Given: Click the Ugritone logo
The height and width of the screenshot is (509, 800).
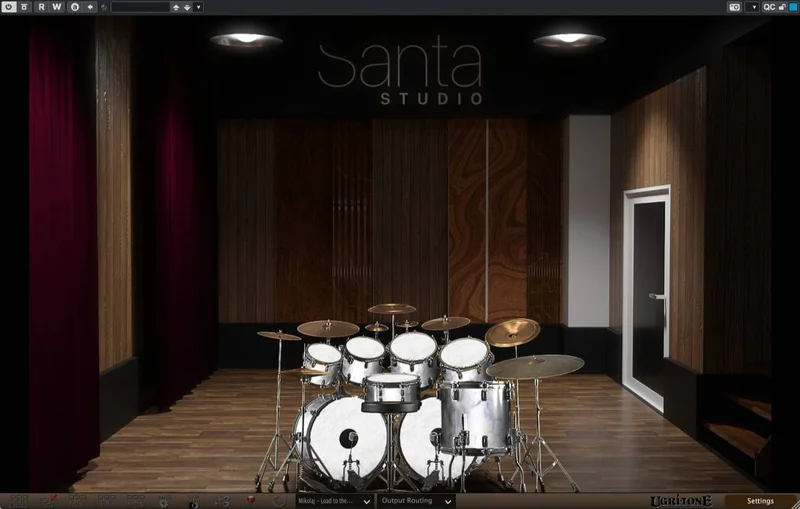Looking at the screenshot, I should (x=681, y=501).
